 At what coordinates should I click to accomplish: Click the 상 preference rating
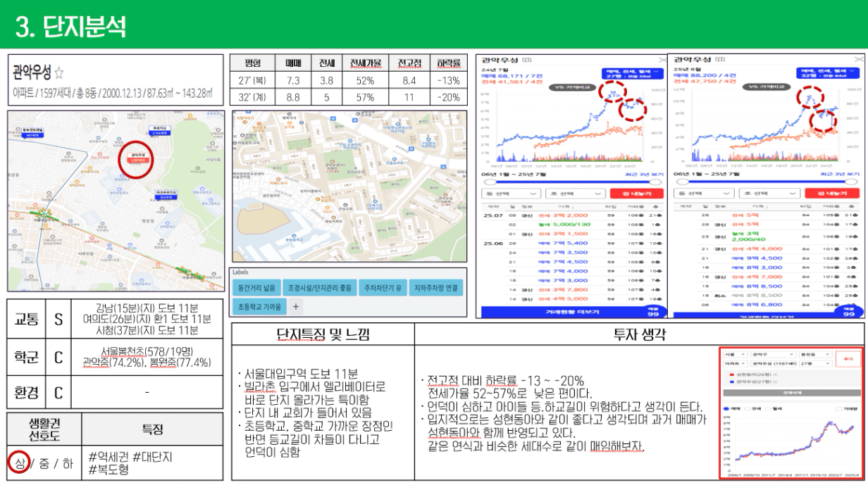pos(19,463)
